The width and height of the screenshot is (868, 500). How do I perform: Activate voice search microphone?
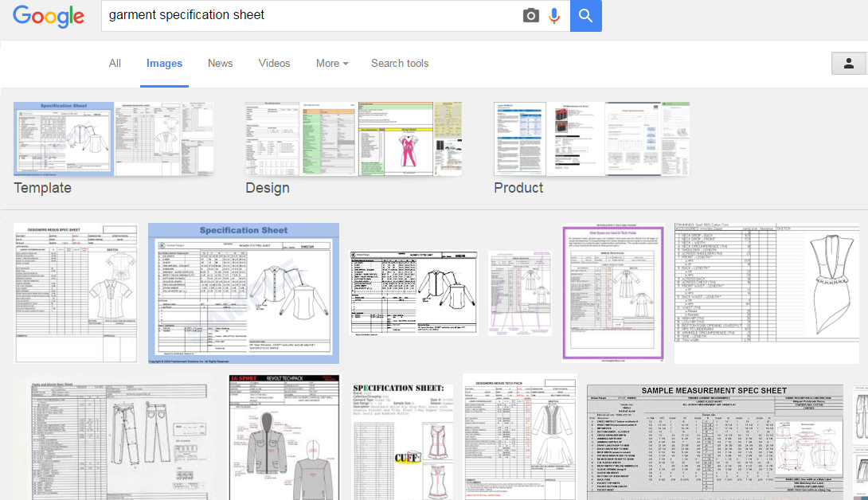(554, 15)
